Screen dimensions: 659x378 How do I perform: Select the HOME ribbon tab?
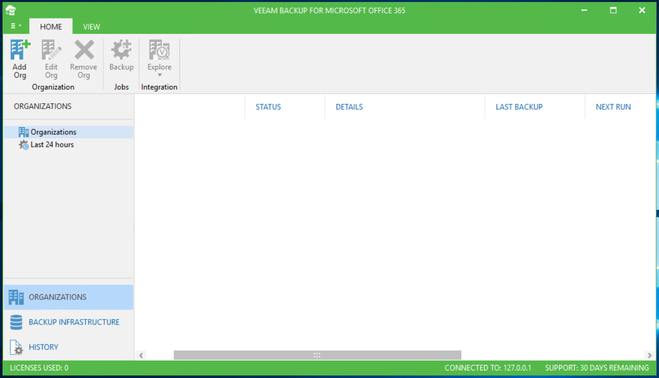pos(51,27)
